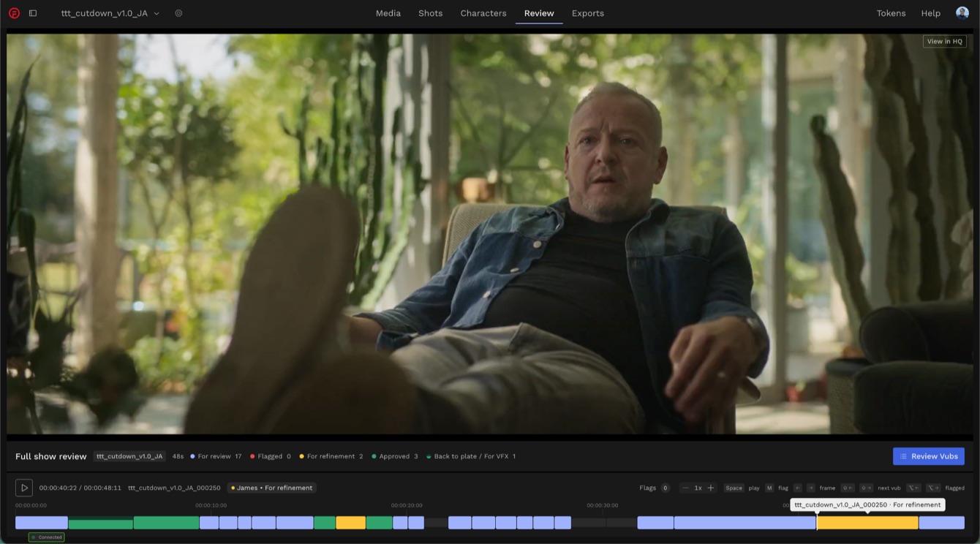
Task: Decrease playback speed with minus icon
Action: coord(685,488)
